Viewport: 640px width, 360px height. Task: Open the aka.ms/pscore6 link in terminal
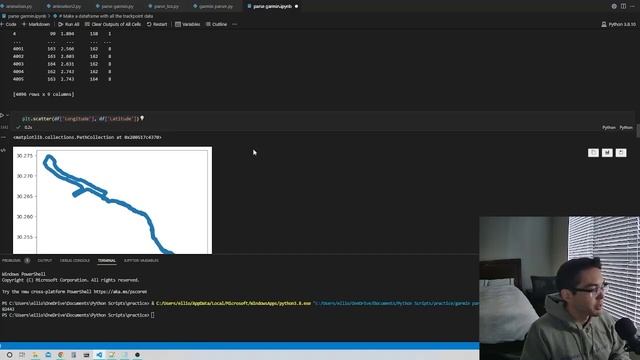(120, 292)
